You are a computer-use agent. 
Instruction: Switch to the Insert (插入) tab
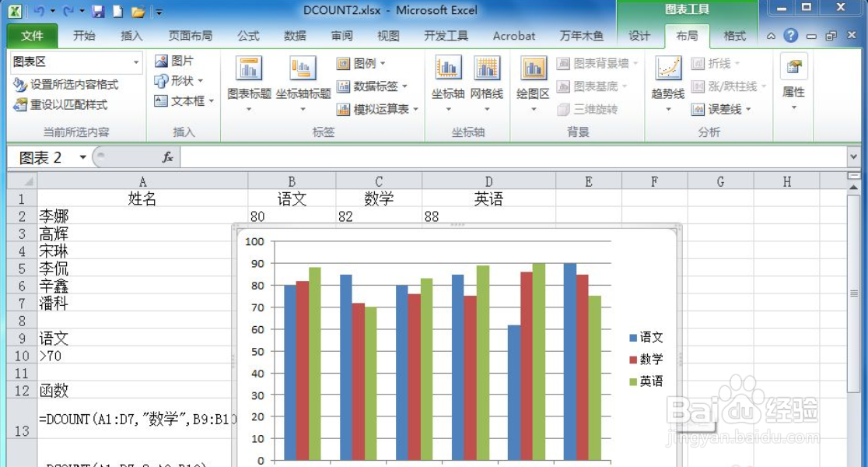point(131,36)
